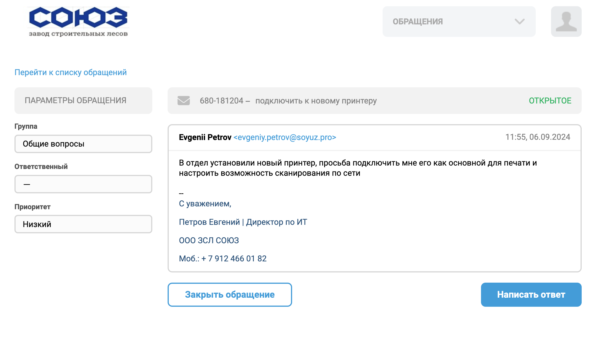Click the ООО ЗСЛ СОЮЗ signature line

(209, 240)
